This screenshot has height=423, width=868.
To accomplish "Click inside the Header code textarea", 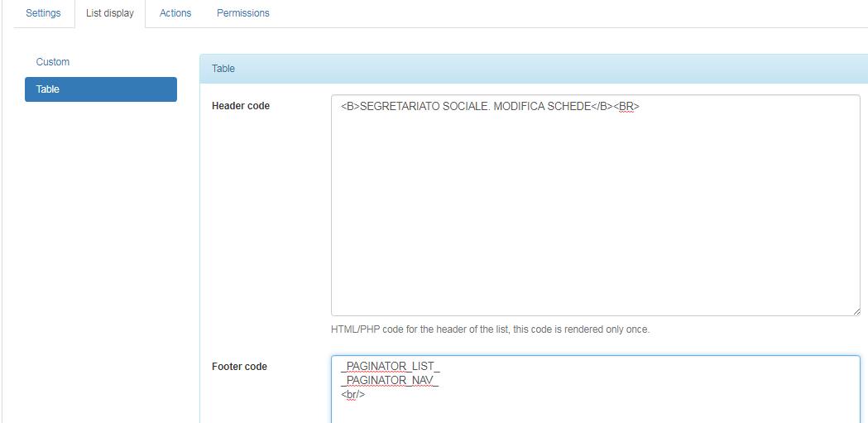I will point(596,205).
